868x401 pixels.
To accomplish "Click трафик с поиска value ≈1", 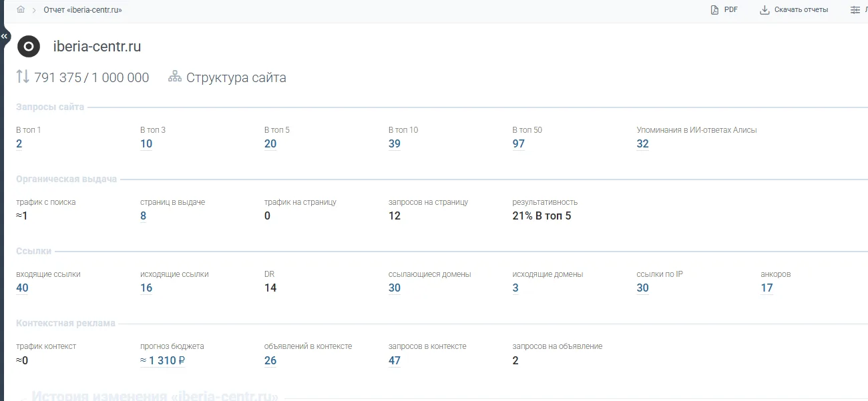I will click(22, 216).
